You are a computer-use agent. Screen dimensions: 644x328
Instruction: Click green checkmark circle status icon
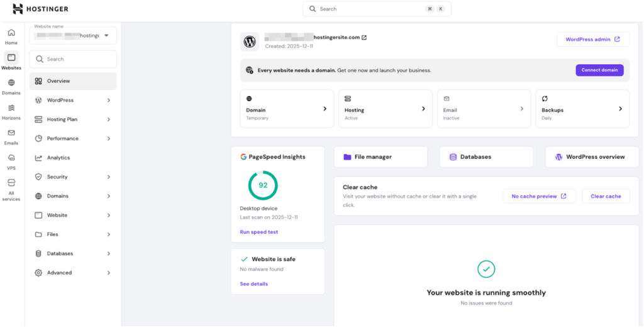pos(486,270)
